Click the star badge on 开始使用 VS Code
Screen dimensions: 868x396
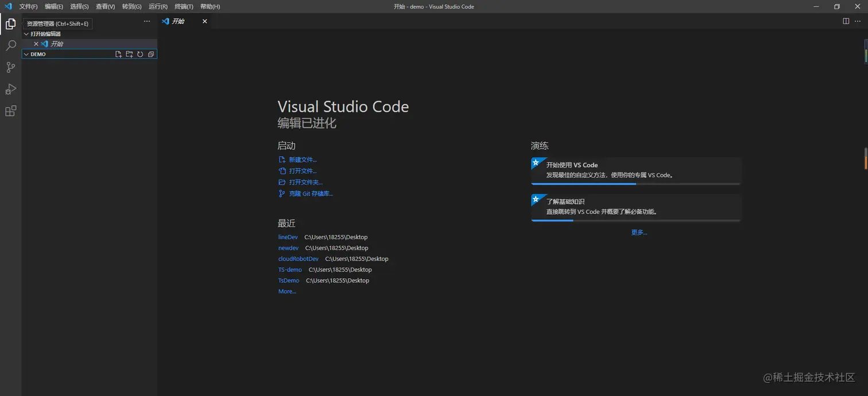coord(536,162)
